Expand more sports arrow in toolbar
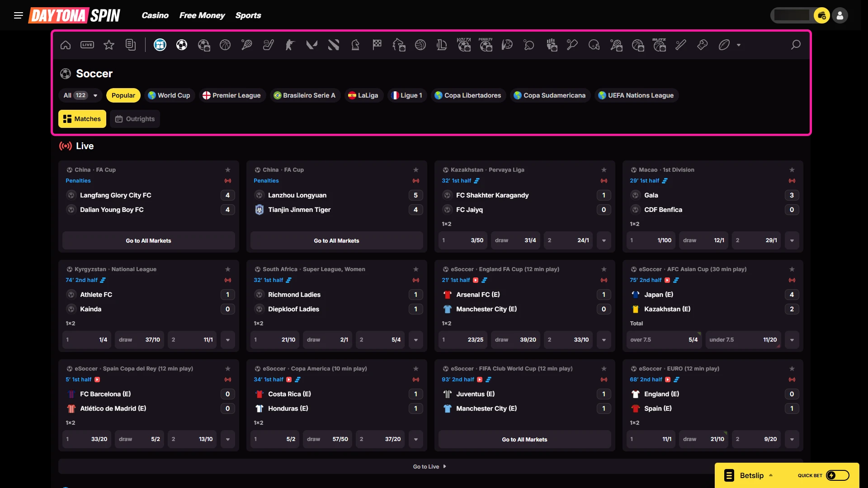The image size is (868, 488). tap(739, 45)
